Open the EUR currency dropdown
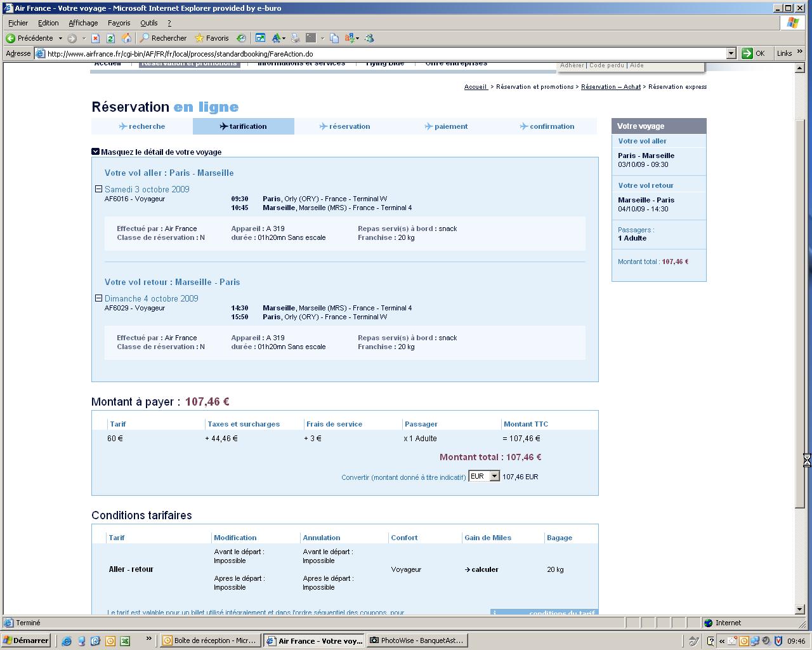The height and width of the screenshot is (650, 812). (494, 476)
